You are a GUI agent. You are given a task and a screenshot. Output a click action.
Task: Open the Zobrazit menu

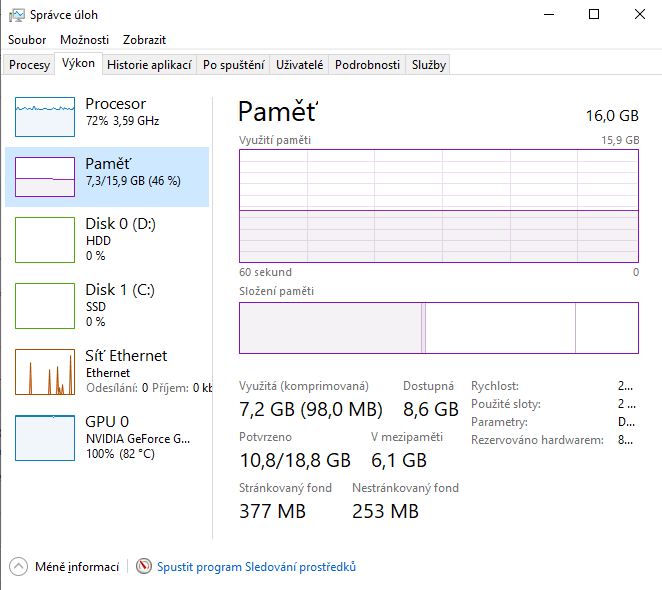[x=144, y=40]
